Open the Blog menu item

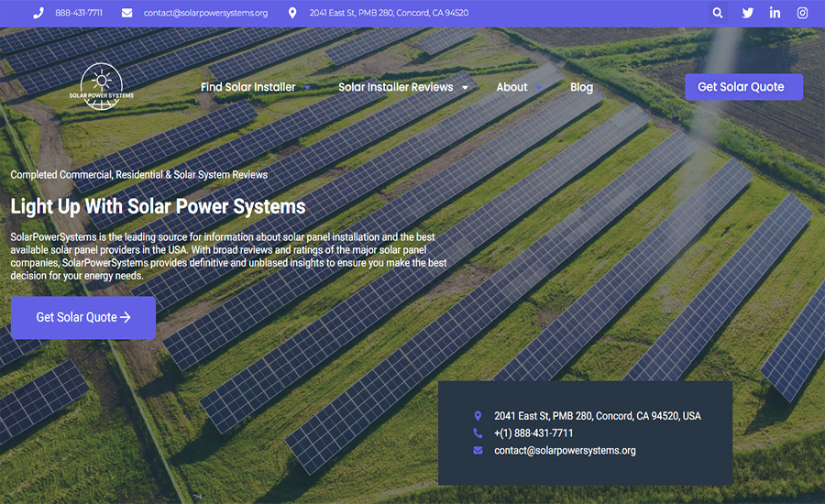tap(581, 87)
